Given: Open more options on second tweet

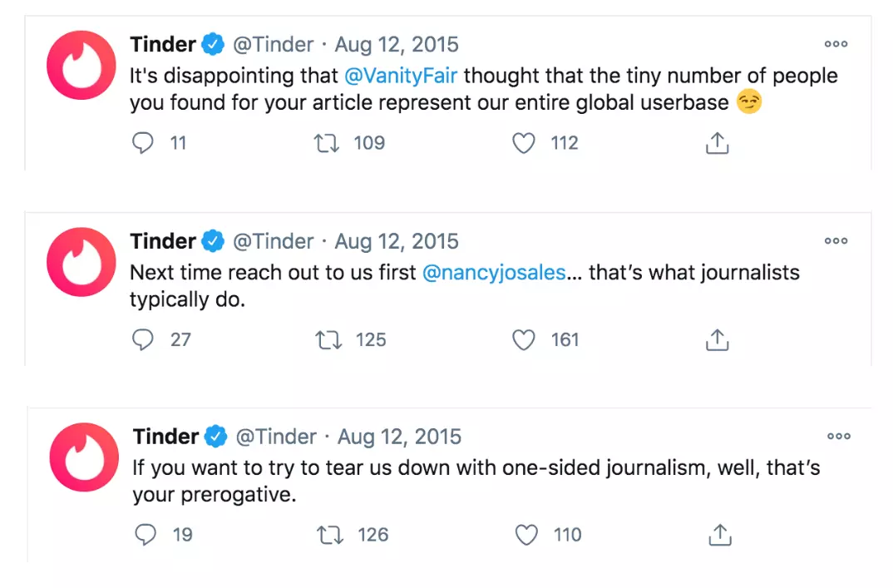Looking at the screenshot, I should 836,241.
